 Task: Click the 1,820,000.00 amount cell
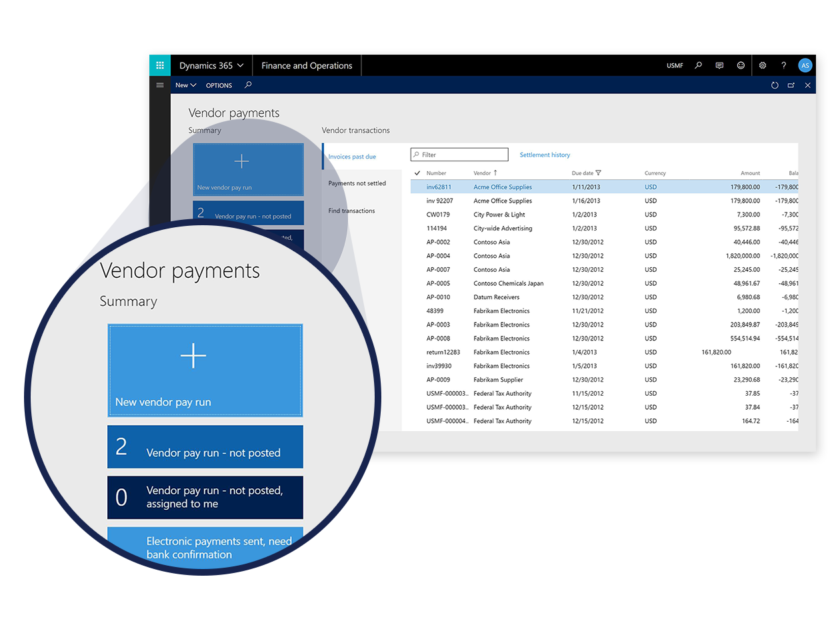click(x=743, y=256)
